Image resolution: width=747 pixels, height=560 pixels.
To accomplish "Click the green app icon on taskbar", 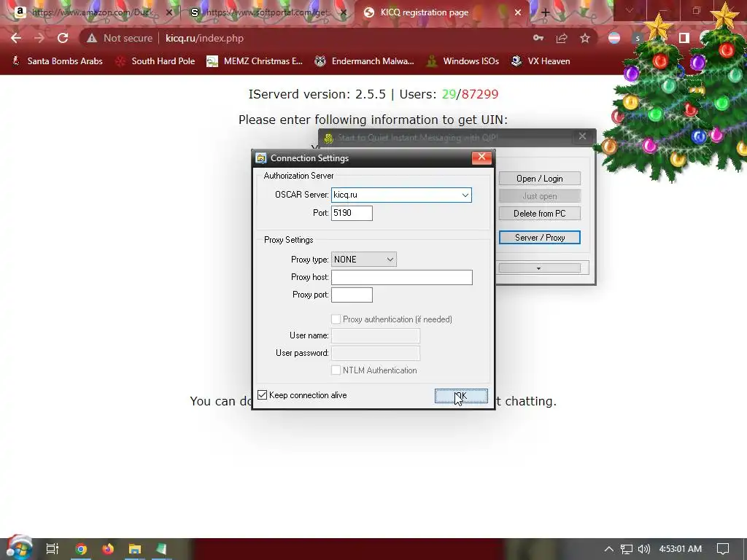I will click(161, 549).
